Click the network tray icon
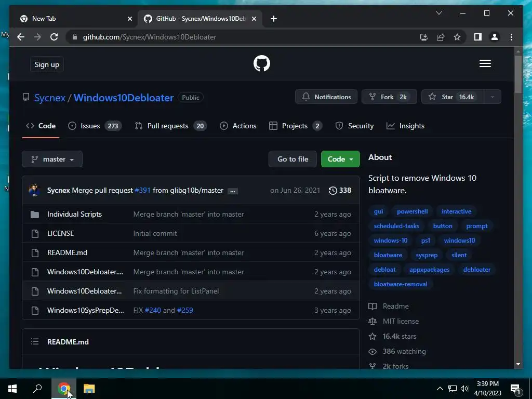 click(453, 389)
